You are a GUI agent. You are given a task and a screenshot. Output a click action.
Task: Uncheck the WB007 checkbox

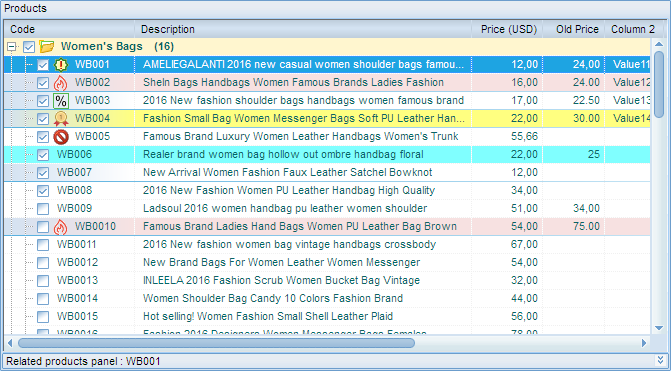[x=43, y=172]
